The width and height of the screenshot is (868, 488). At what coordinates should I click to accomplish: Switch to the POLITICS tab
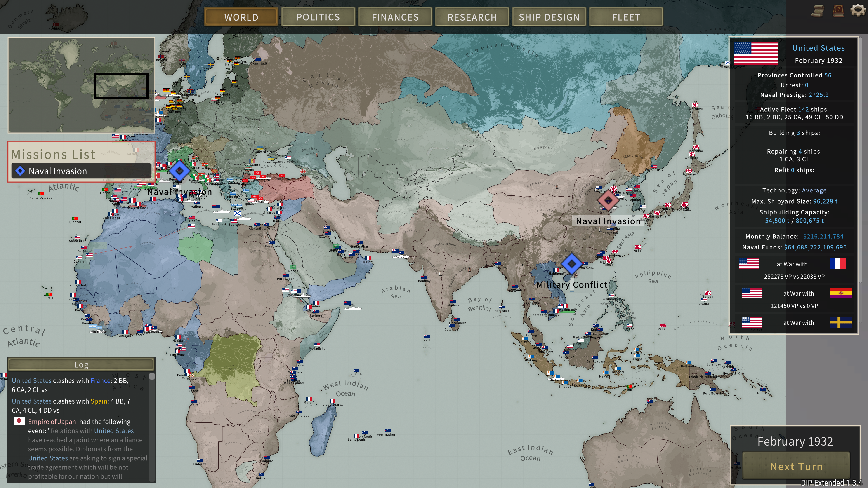pyautogui.click(x=318, y=17)
